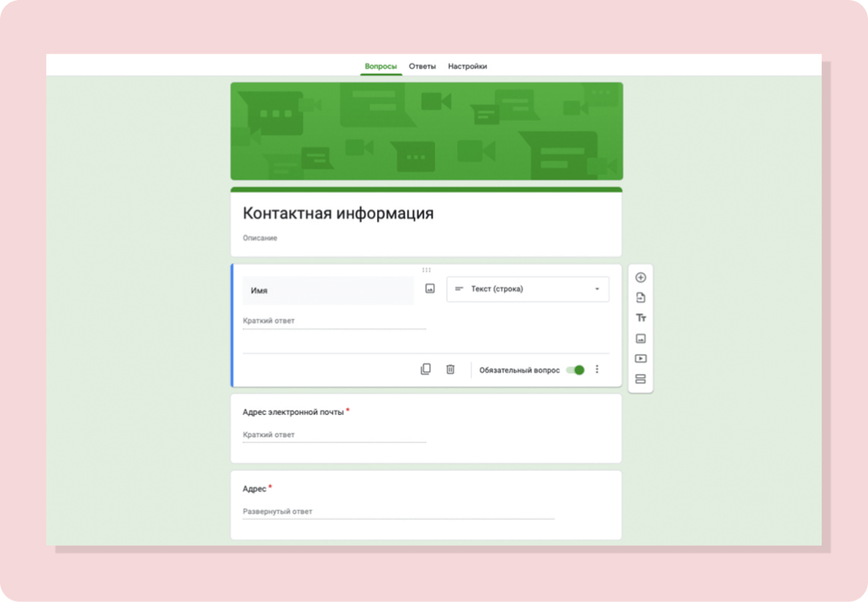Edit the Описание form description field

260,238
